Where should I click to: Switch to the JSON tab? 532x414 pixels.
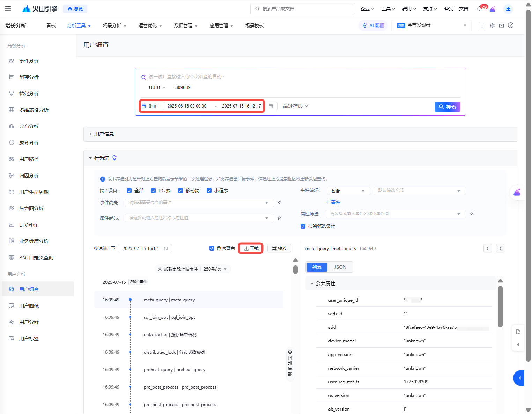coord(340,267)
